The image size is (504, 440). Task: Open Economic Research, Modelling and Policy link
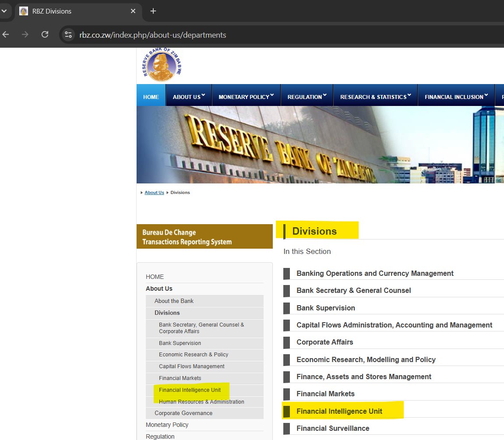[366, 359]
